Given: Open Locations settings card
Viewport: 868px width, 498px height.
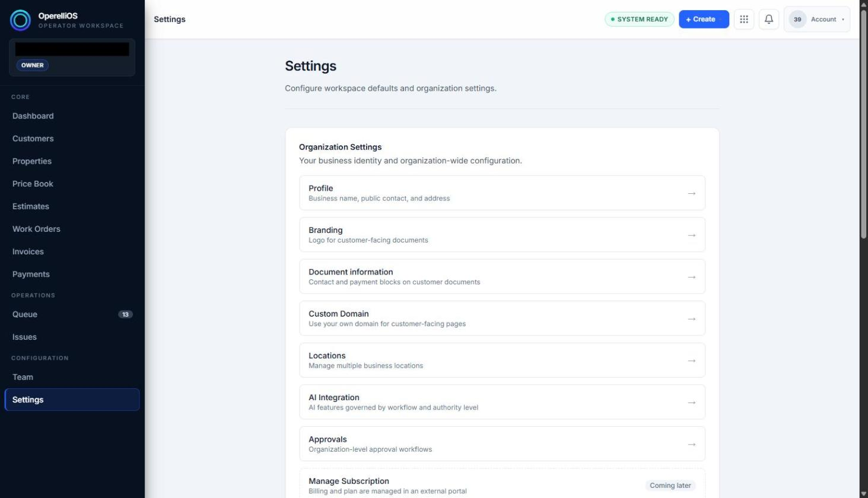Looking at the screenshot, I should (x=502, y=360).
